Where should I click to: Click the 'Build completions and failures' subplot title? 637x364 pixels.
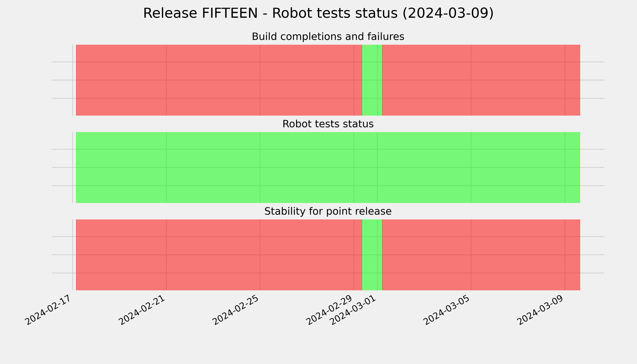click(328, 37)
